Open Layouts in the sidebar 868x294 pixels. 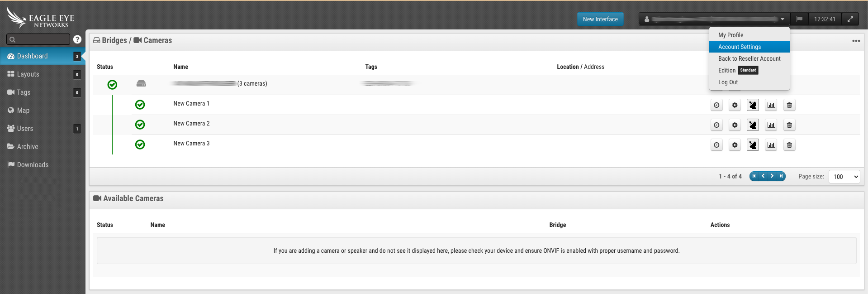43,74
